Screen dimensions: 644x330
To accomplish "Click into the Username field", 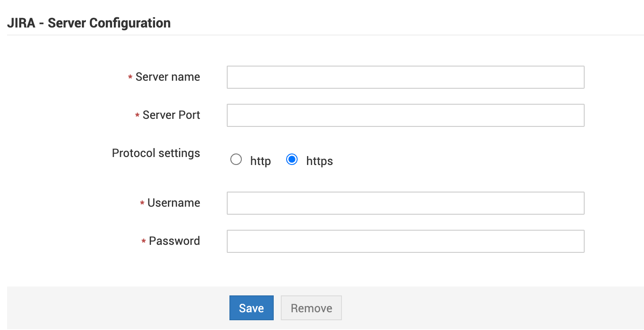I will click(405, 203).
